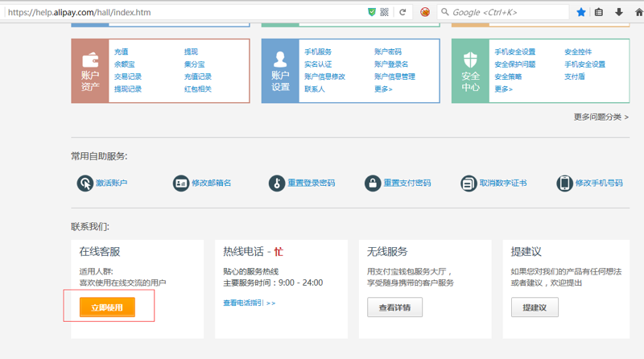This screenshot has height=359, width=644.
Task: Click the 无线服务 heading
Action: click(x=387, y=251)
